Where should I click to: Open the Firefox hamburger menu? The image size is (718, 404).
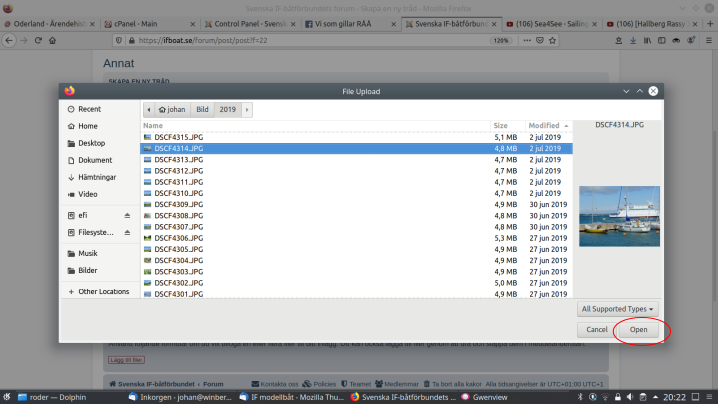tap(709, 40)
